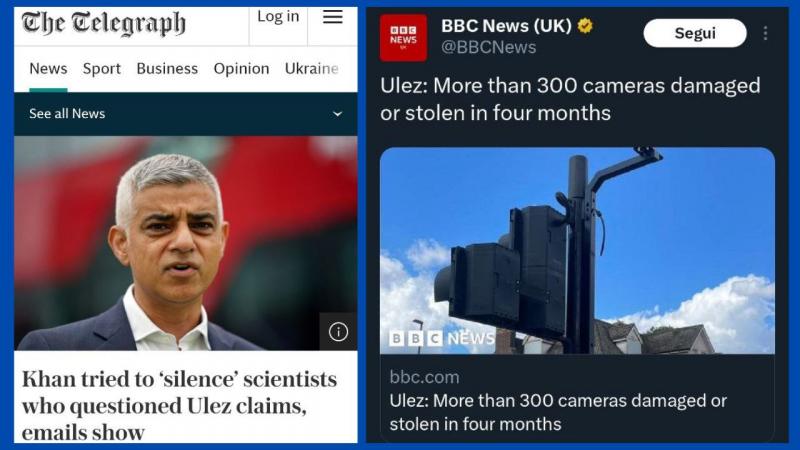Open the See all News bar

(x=186, y=114)
